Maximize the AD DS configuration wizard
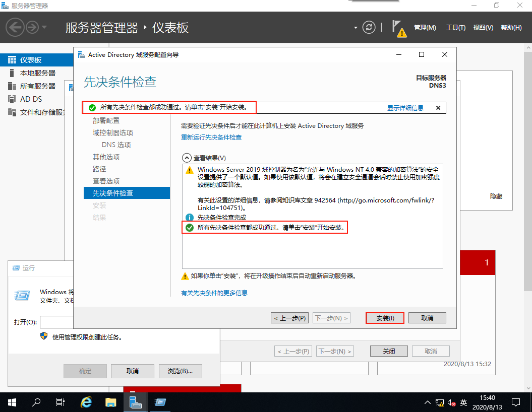This screenshot has height=412, width=532. 422,54
